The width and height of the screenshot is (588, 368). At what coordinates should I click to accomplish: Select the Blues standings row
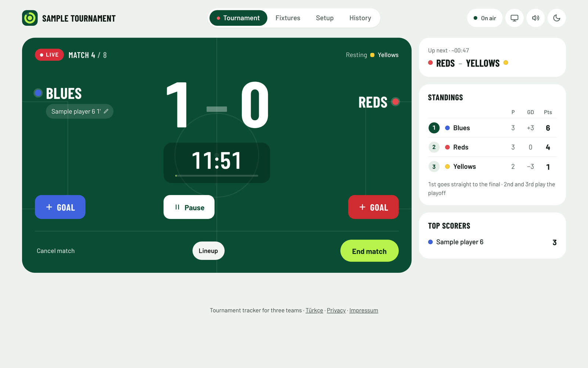coord(492,128)
